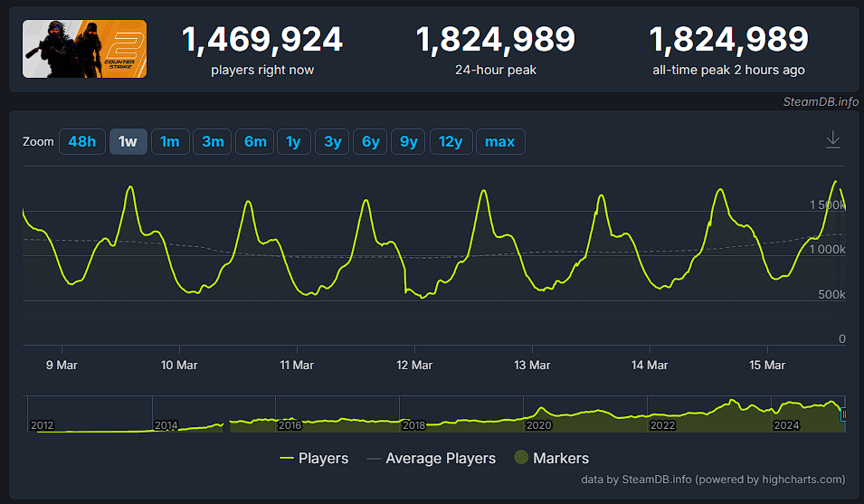The height and width of the screenshot is (504, 864).
Task: Show max time range
Action: (500, 142)
